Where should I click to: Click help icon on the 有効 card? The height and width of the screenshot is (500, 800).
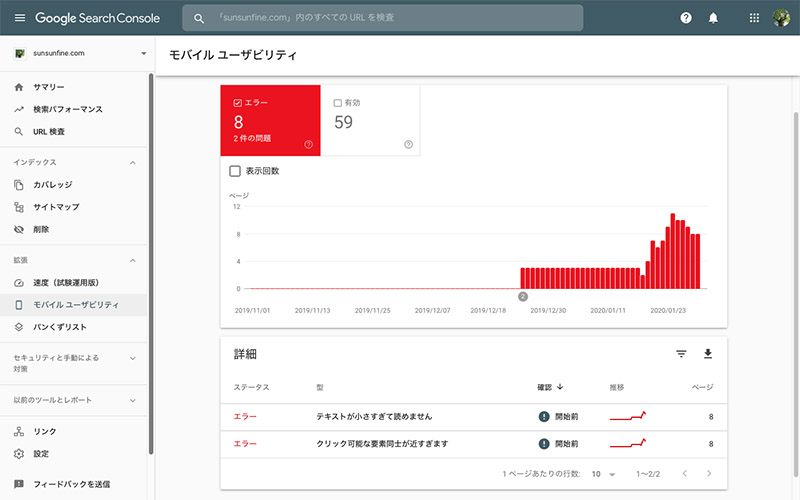tap(408, 144)
